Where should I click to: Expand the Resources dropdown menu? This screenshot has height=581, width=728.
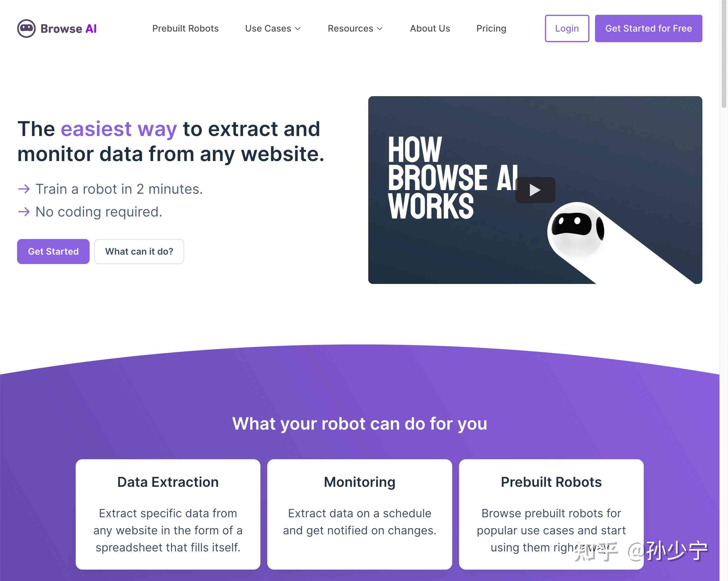pyautogui.click(x=356, y=28)
